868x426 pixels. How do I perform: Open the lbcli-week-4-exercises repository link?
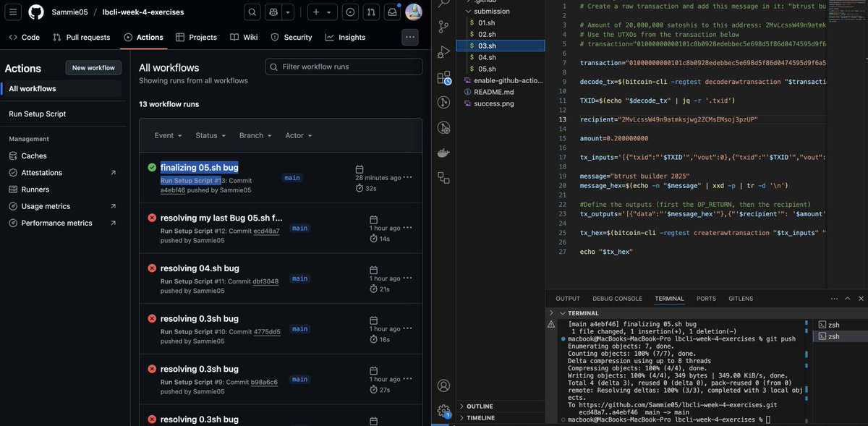click(143, 12)
